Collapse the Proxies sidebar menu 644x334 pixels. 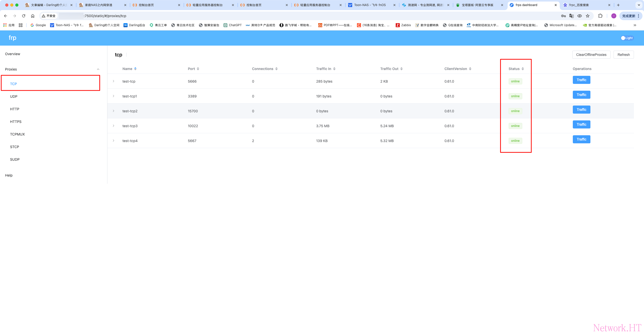pyautogui.click(x=98, y=69)
